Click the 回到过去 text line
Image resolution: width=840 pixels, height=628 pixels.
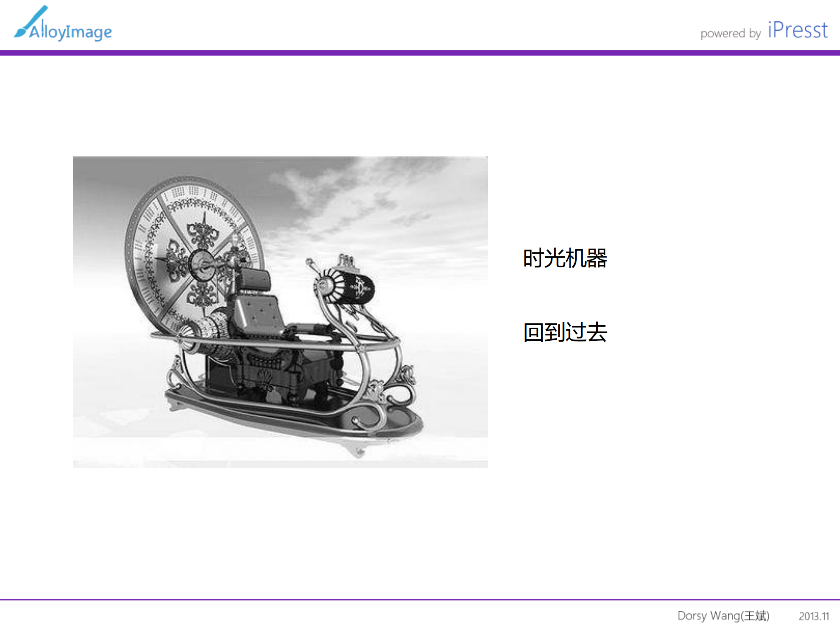pos(565,334)
